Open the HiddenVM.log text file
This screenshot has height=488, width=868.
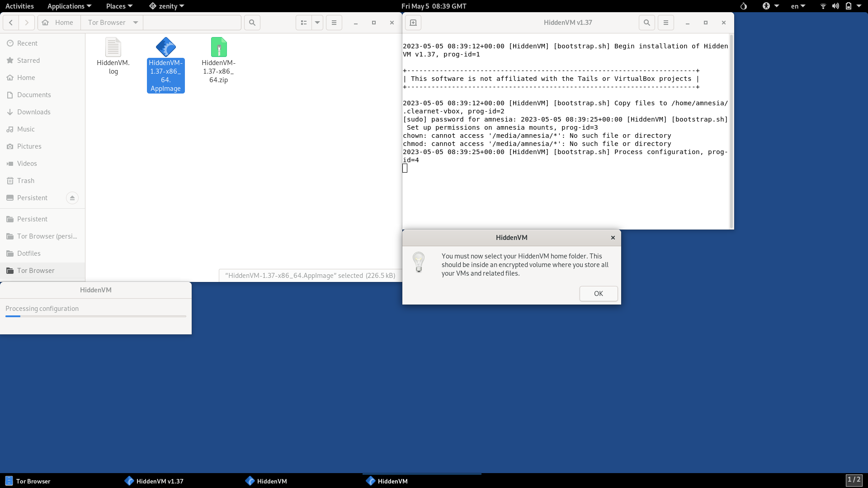[113, 47]
